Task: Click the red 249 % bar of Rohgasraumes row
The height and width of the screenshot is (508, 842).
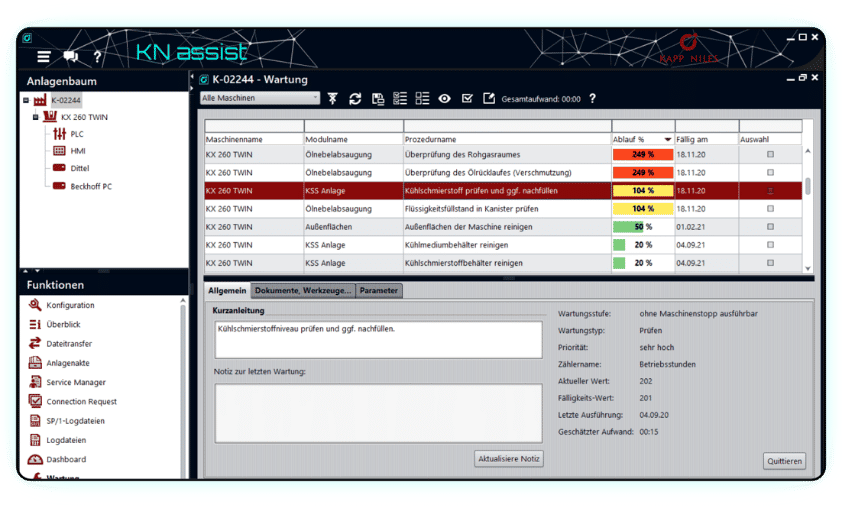Action: click(643, 154)
